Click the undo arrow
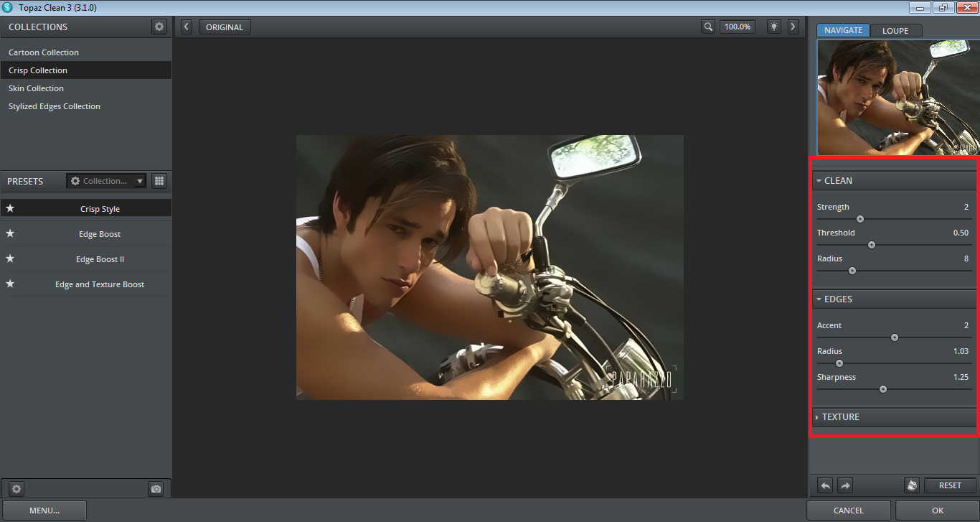980x522 pixels. pyautogui.click(x=826, y=485)
